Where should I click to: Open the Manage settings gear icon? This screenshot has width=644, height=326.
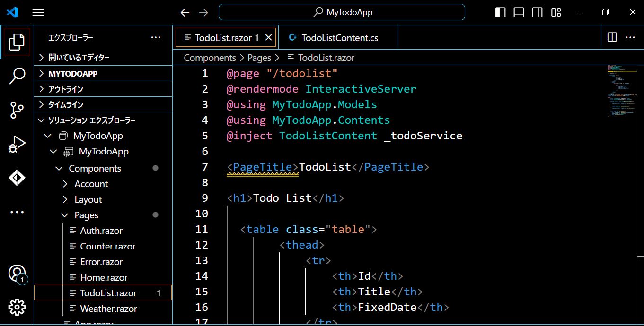[x=17, y=307]
